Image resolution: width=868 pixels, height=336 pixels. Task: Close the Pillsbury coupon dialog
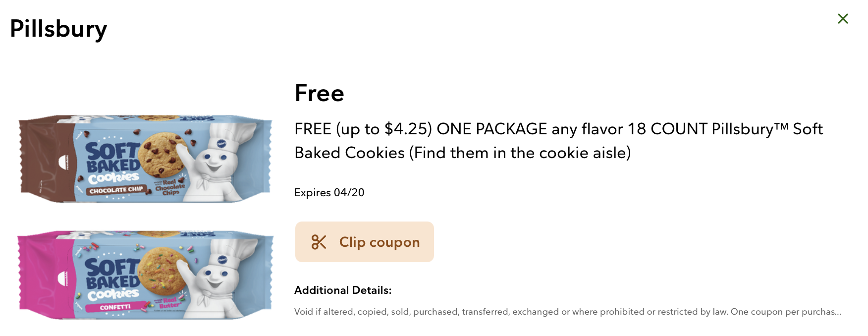(x=843, y=19)
